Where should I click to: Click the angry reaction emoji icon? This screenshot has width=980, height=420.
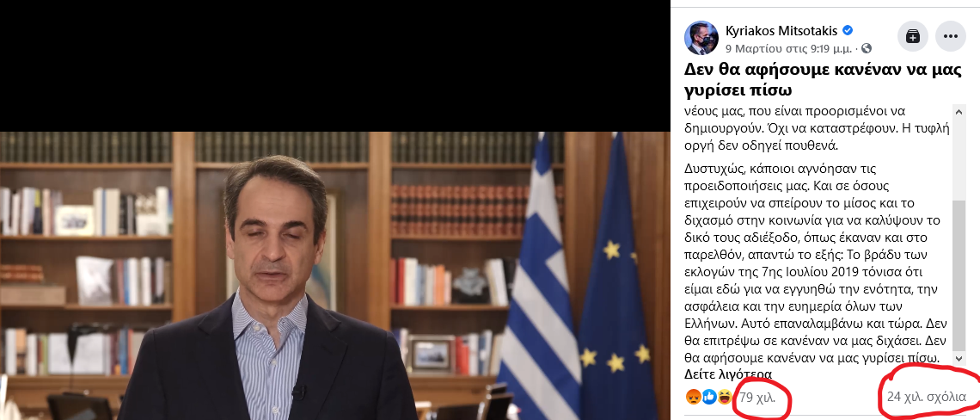[x=693, y=396]
